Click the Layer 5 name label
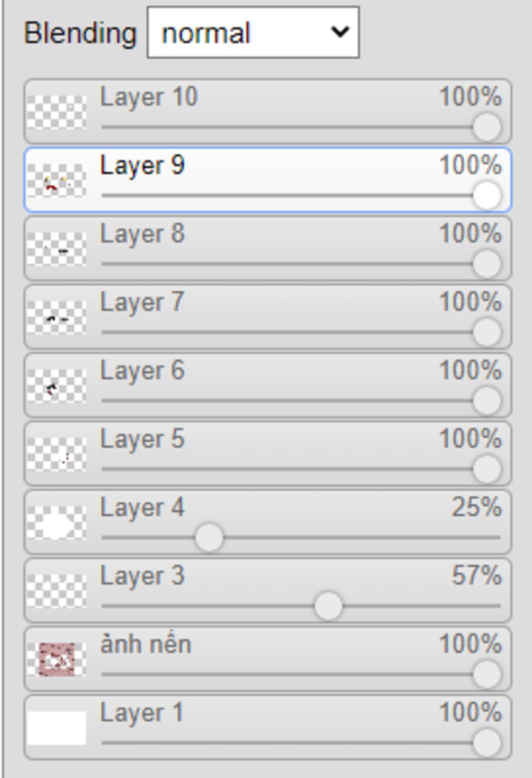This screenshot has height=778, width=532. (x=142, y=439)
